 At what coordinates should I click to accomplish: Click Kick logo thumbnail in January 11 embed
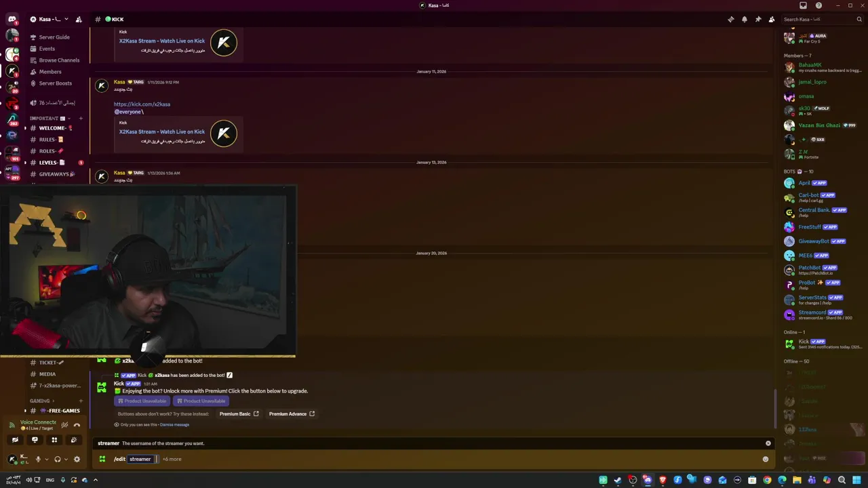point(224,134)
